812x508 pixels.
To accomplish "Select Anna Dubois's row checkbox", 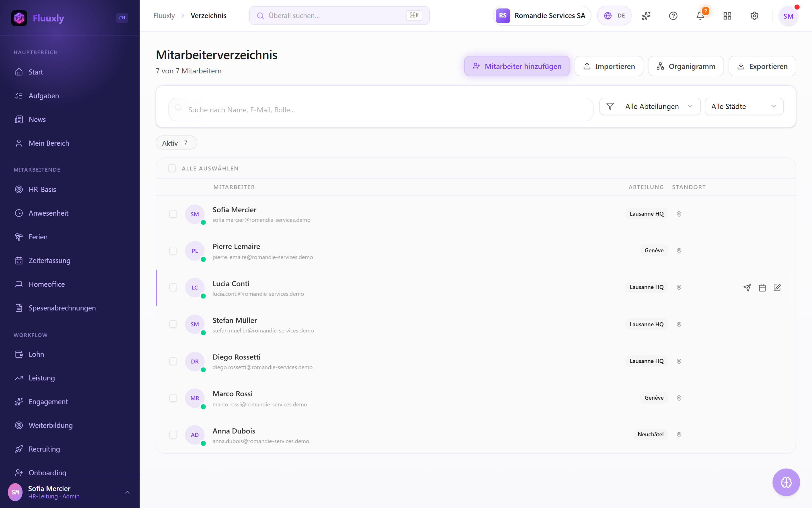I will point(173,435).
